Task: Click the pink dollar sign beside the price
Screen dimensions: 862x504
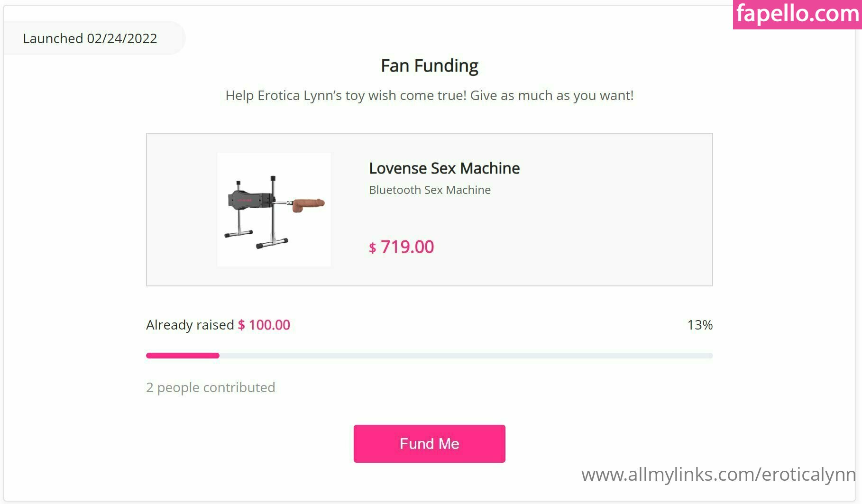Action: click(x=372, y=248)
